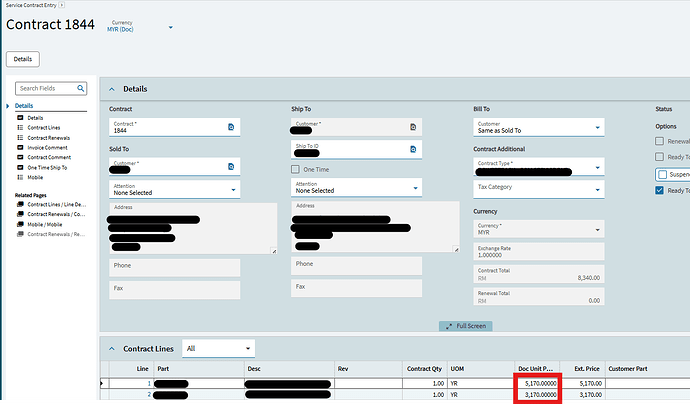Open Contract Lines All filter dropdown
Screen dimensions: 690x404
point(248,349)
